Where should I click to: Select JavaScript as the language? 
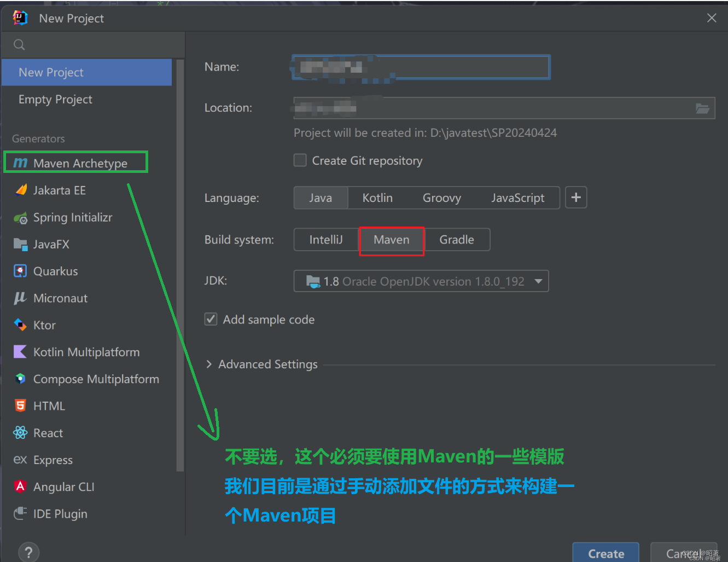tap(517, 198)
